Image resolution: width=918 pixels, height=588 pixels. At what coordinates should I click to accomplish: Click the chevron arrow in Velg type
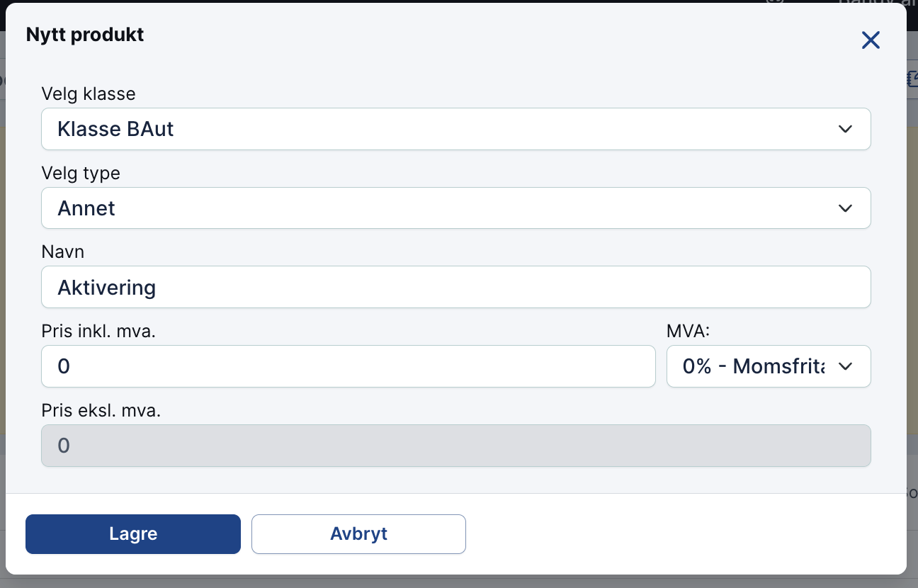[844, 208]
